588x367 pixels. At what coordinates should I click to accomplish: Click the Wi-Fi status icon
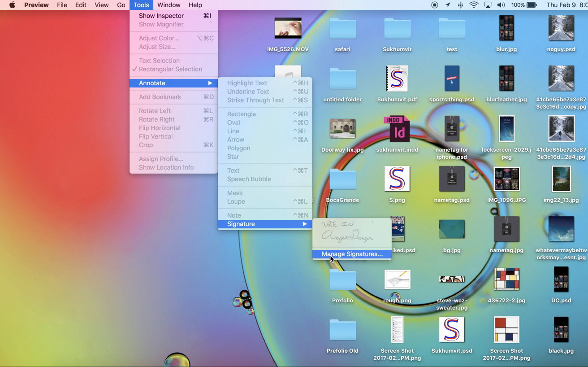(x=474, y=5)
